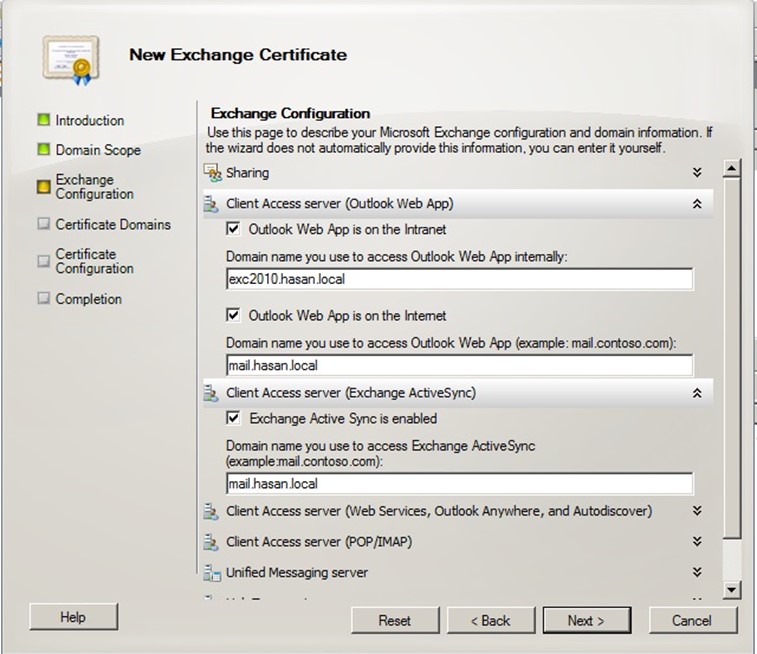Click the Sharing section icon

point(212,173)
